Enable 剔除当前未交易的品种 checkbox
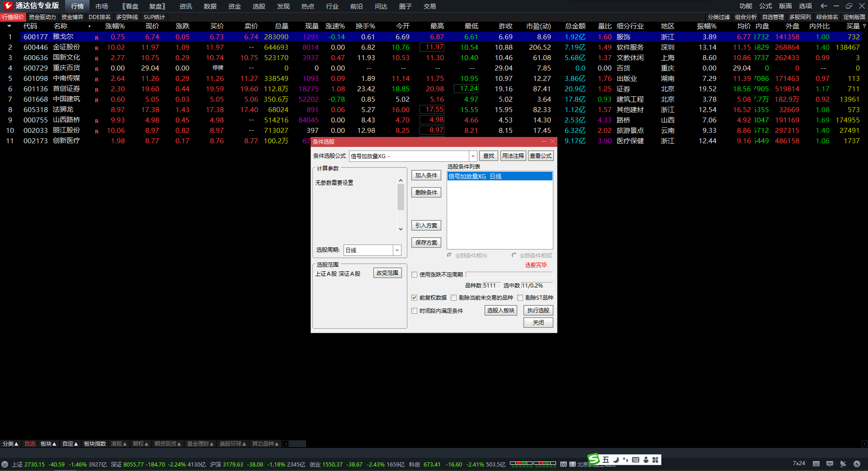Viewport: 868px width, 471px height. click(x=453, y=297)
